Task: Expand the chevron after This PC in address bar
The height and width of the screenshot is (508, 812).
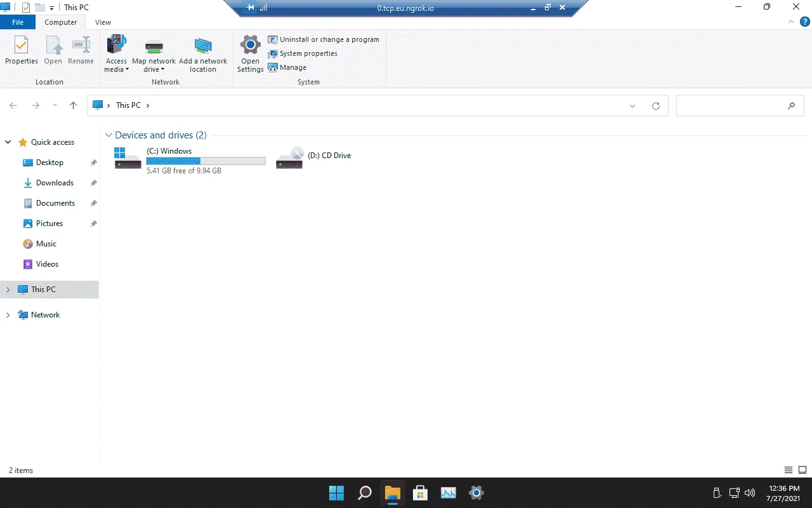Action: pyautogui.click(x=148, y=105)
